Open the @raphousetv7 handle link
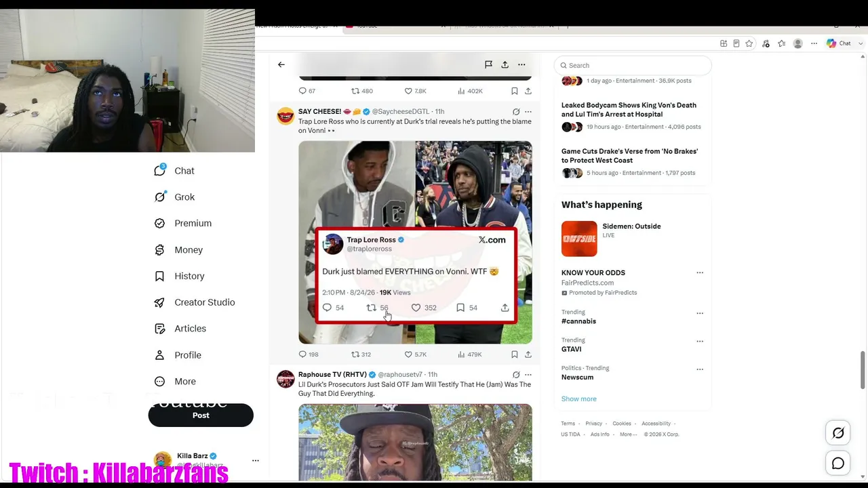 (x=400, y=375)
